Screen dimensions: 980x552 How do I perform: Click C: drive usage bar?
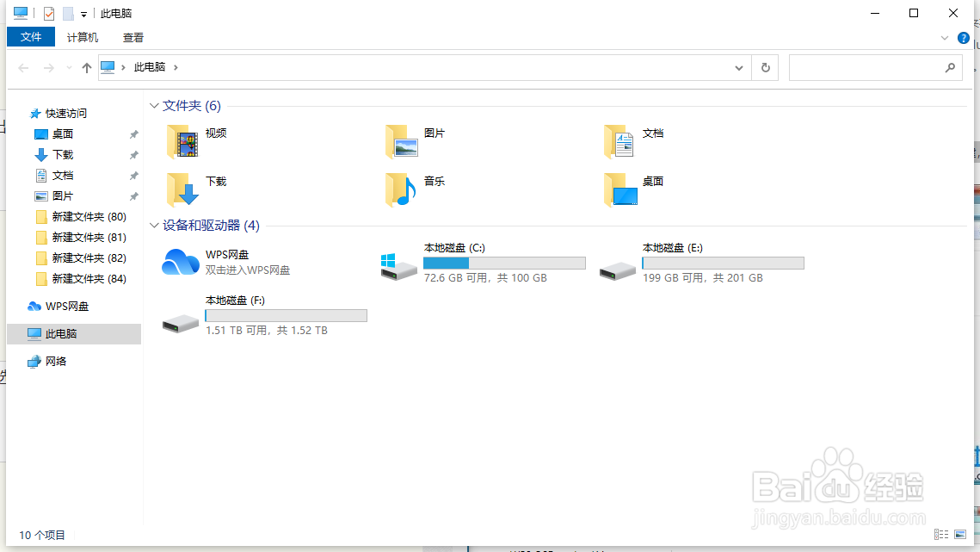coord(504,263)
